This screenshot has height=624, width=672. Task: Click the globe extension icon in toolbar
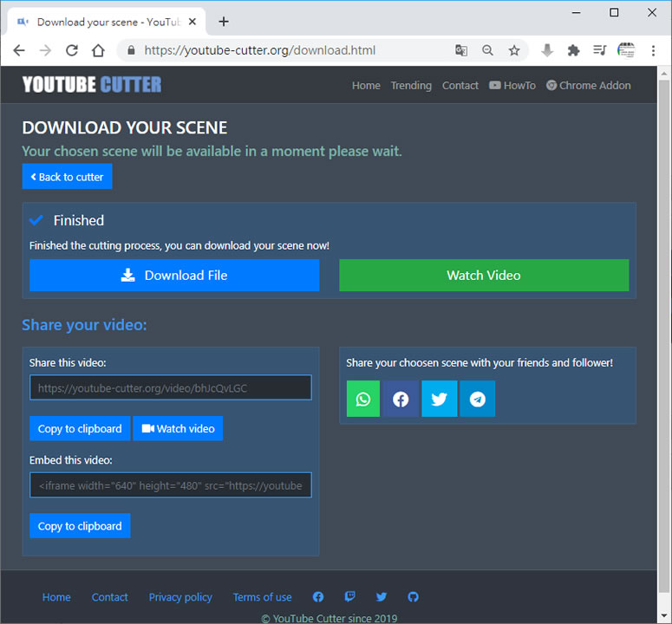click(626, 50)
